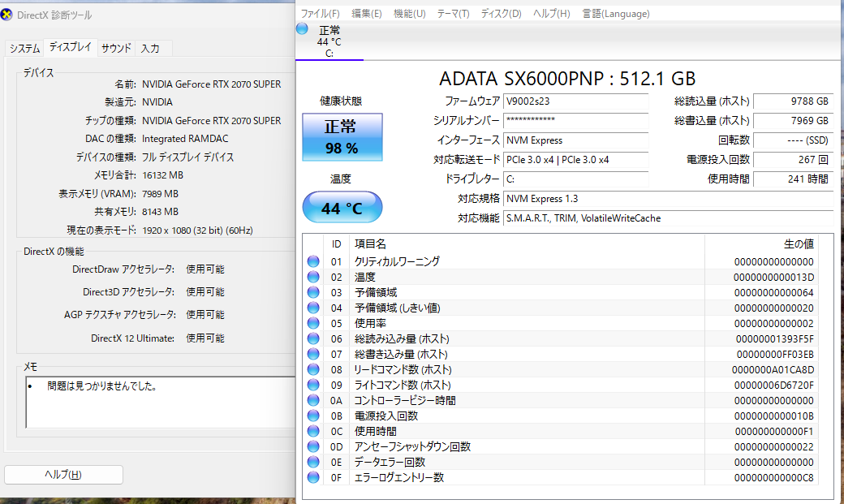Click the インターフェース field NVM Express
The width and height of the screenshot is (844, 504).
point(576,140)
